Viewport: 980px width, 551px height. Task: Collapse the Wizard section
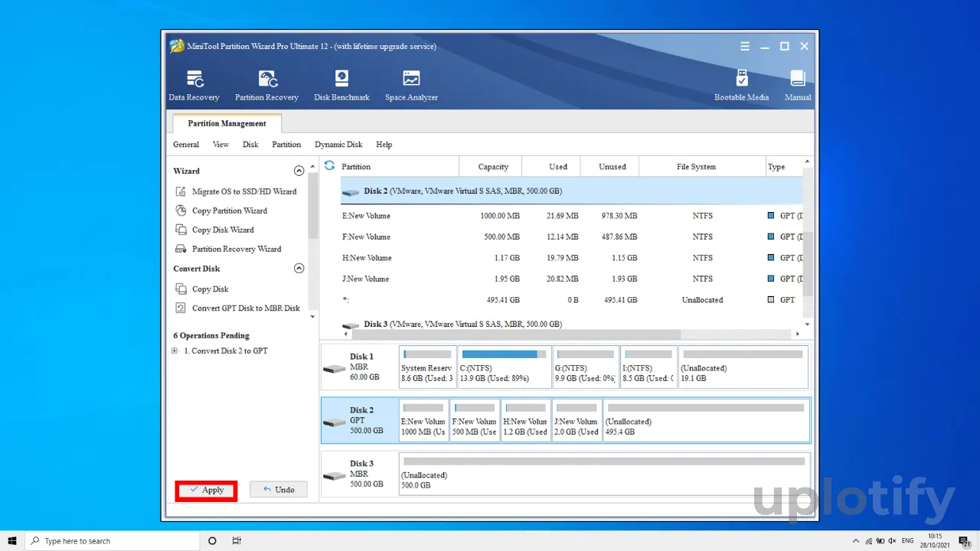point(299,171)
